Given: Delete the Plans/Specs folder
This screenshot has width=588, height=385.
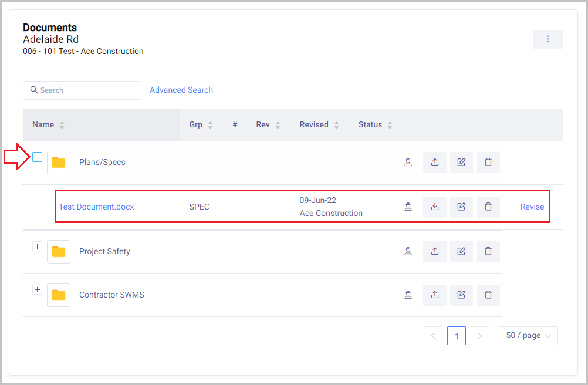Looking at the screenshot, I should coord(488,163).
